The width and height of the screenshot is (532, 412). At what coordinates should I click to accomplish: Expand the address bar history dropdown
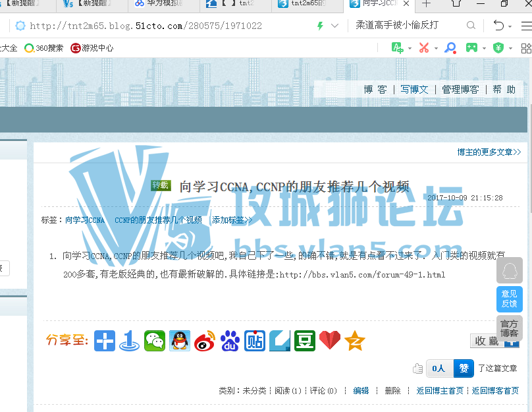pos(334,26)
